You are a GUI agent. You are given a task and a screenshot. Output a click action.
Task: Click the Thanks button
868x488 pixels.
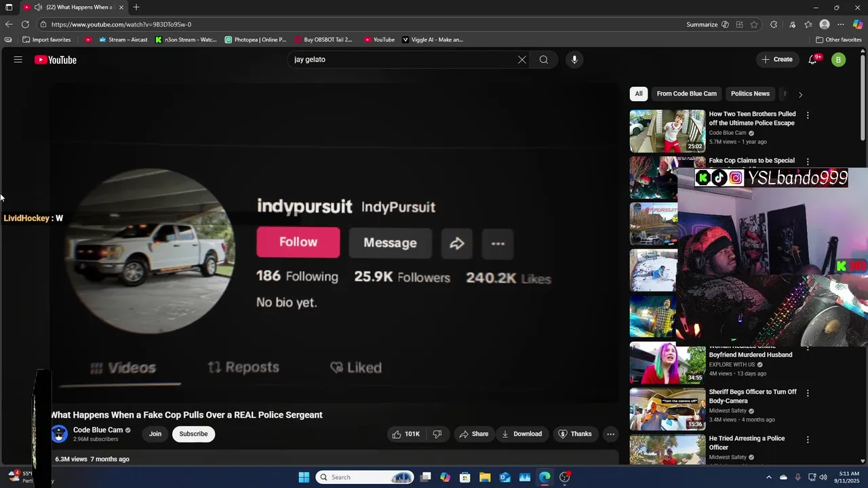tap(575, 434)
